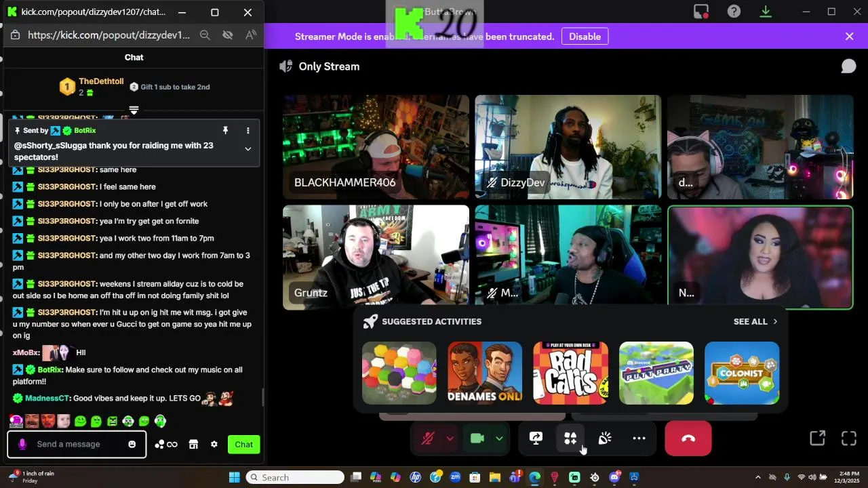Viewport: 868px width, 488px height.
Task: Click the tracking prevention eye icon
Action: pyautogui.click(x=228, y=35)
